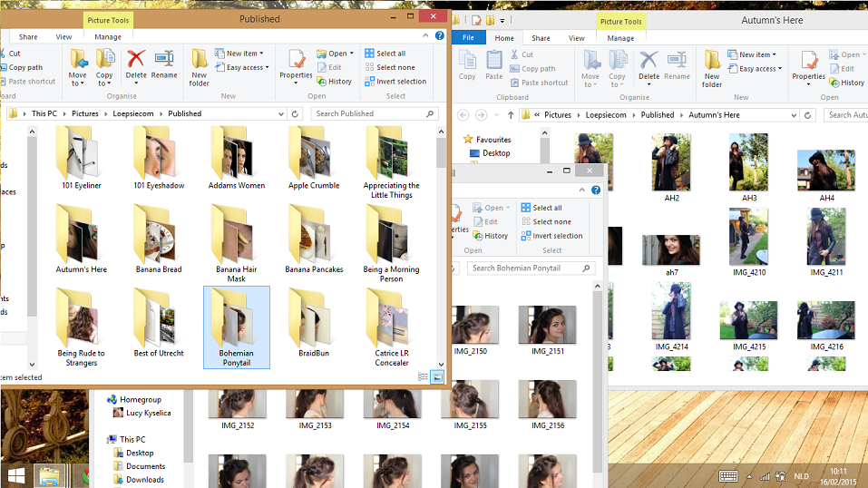Refresh the Autumn's Here folder view

807,115
